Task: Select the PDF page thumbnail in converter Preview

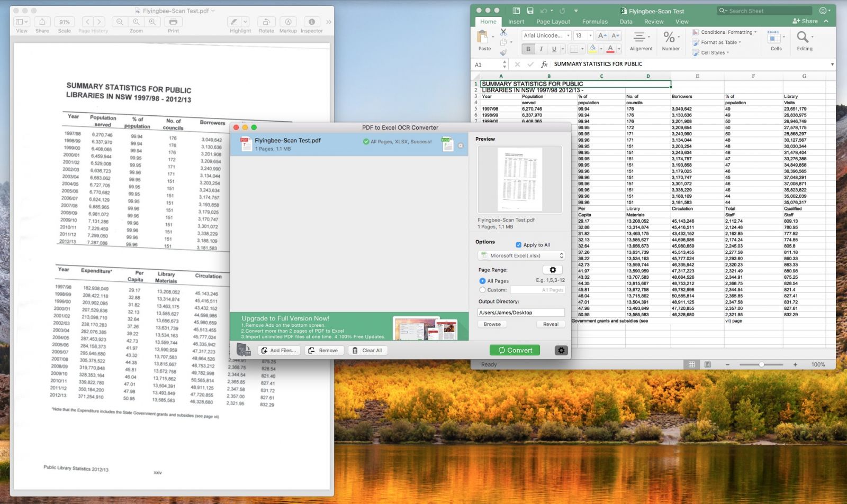Action: [520, 179]
